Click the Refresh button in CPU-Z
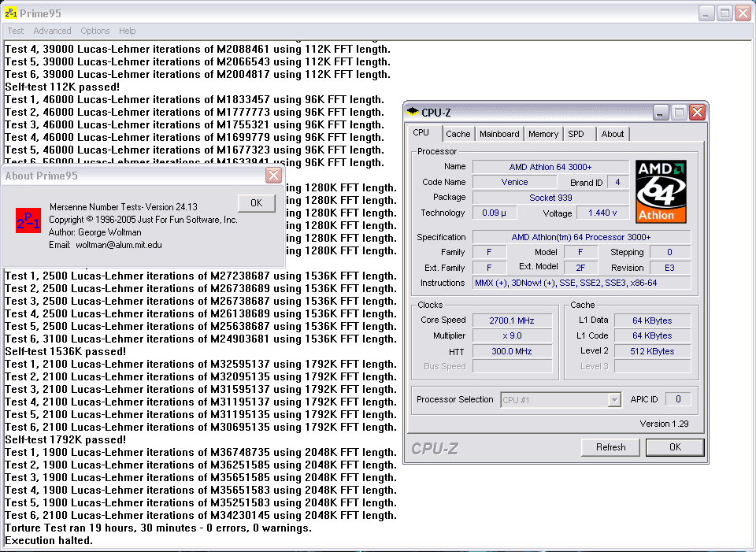Screen dimensions: 756x552 610,447
